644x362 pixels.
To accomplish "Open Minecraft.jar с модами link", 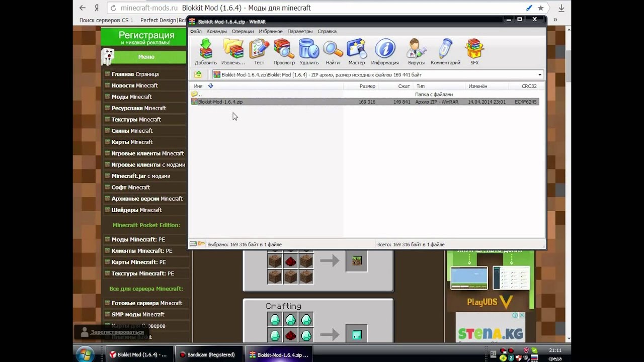I will tap(140, 176).
